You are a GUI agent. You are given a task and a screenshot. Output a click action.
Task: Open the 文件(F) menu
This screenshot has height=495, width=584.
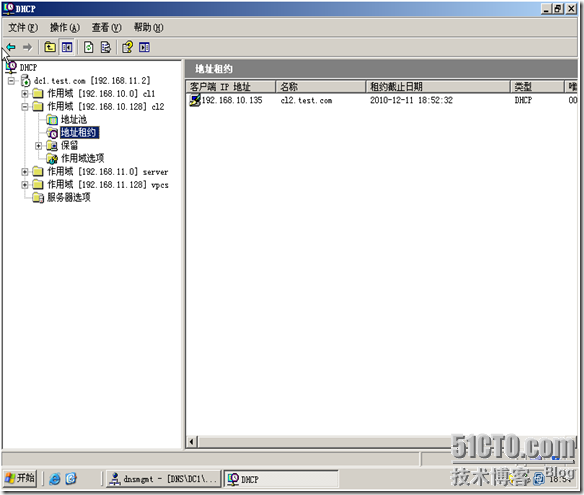(x=23, y=28)
